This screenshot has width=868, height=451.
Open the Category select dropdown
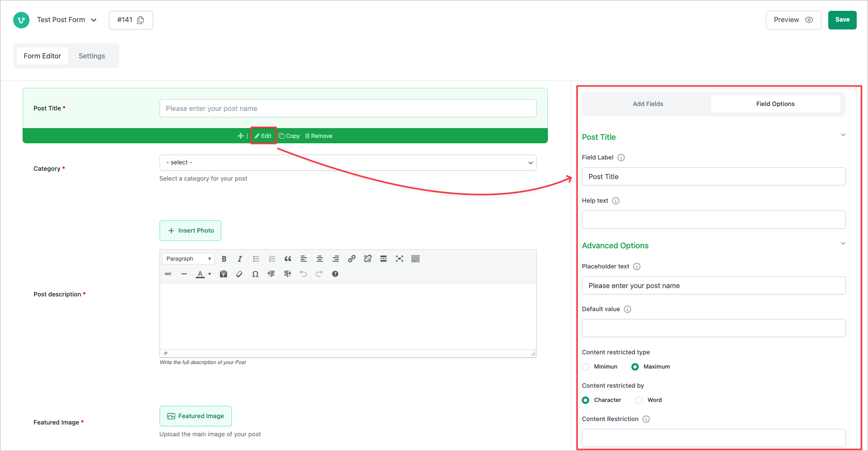[x=348, y=162]
